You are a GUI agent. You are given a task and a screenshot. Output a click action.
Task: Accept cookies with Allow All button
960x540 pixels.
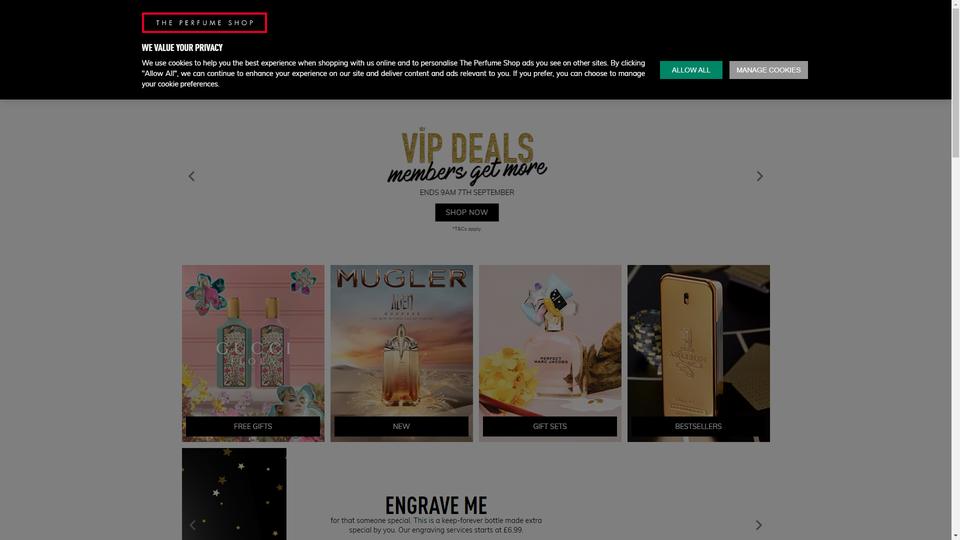pos(691,70)
